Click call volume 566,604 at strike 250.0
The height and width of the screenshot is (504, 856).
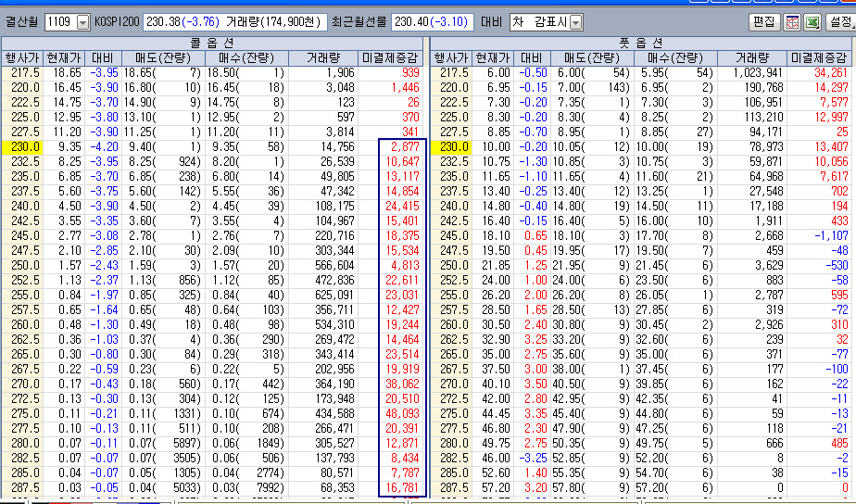(x=334, y=265)
